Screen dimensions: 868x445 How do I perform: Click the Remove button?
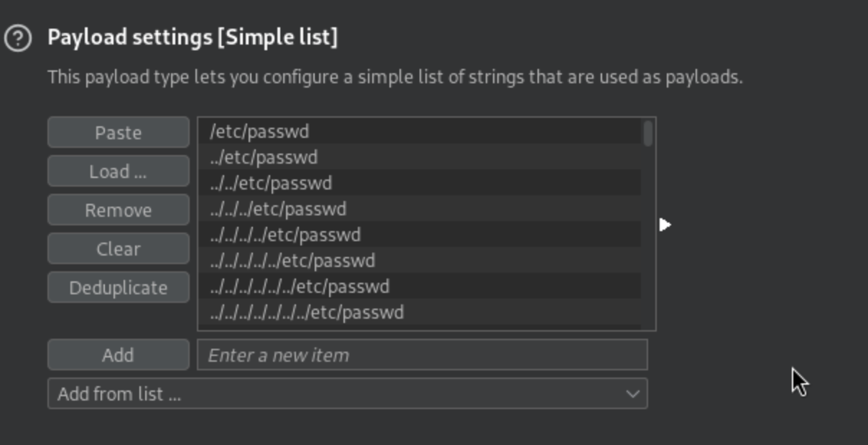tap(118, 210)
